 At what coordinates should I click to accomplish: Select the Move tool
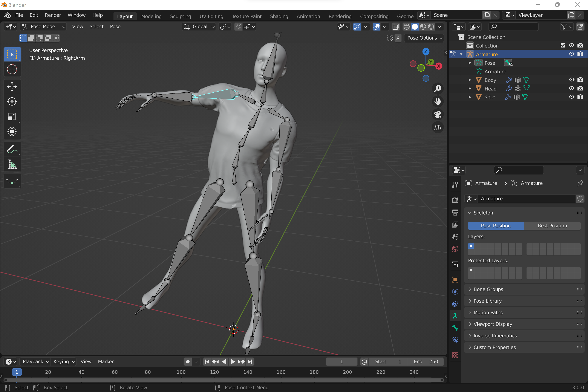click(x=12, y=86)
